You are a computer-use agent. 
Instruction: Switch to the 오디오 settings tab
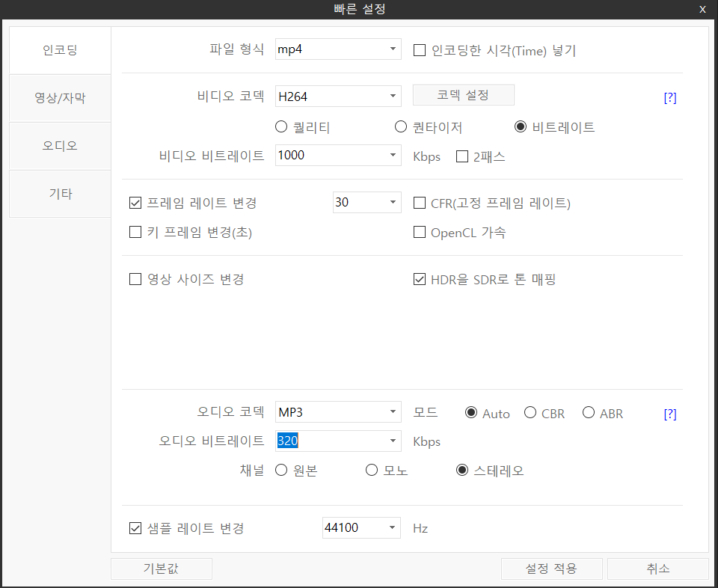coord(60,146)
